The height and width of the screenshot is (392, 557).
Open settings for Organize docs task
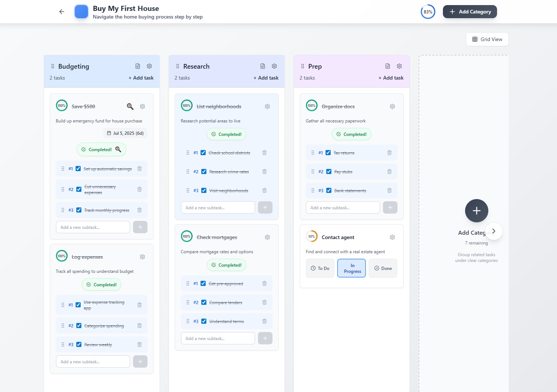point(392,106)
